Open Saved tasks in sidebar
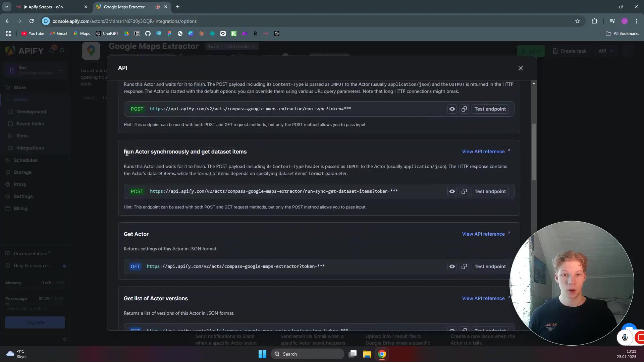The height and width of the screenshot is (362, 644). (x=30, y=124)
